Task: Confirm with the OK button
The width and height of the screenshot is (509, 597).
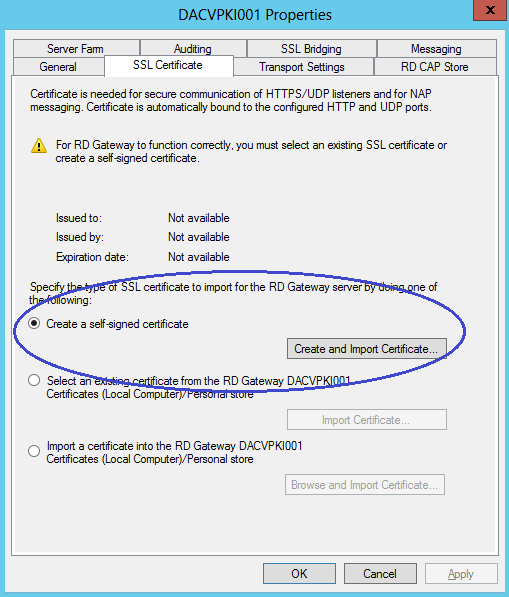Action: pyautogui.click(x=299, y=573)
